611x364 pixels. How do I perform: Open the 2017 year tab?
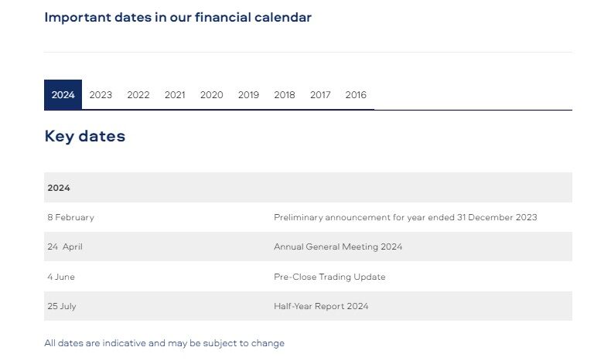coord(320,95)
